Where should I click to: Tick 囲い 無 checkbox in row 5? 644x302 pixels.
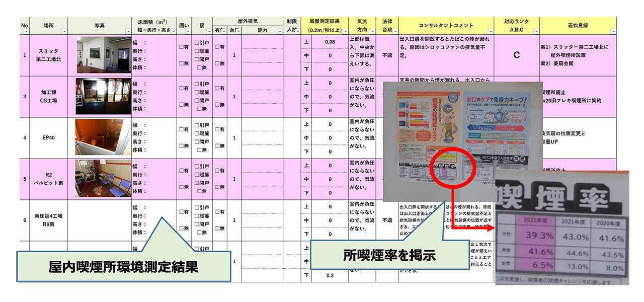[184, 187]
